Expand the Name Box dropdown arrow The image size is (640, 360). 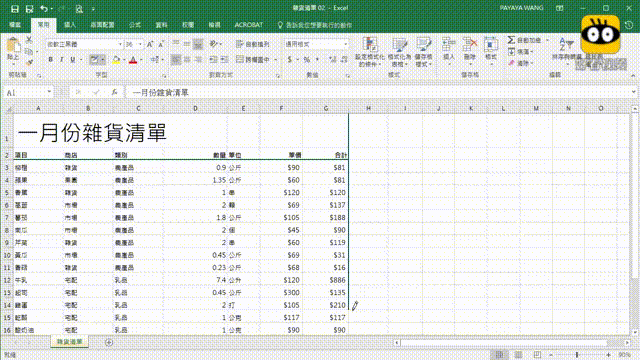click(x=49, y=92)
